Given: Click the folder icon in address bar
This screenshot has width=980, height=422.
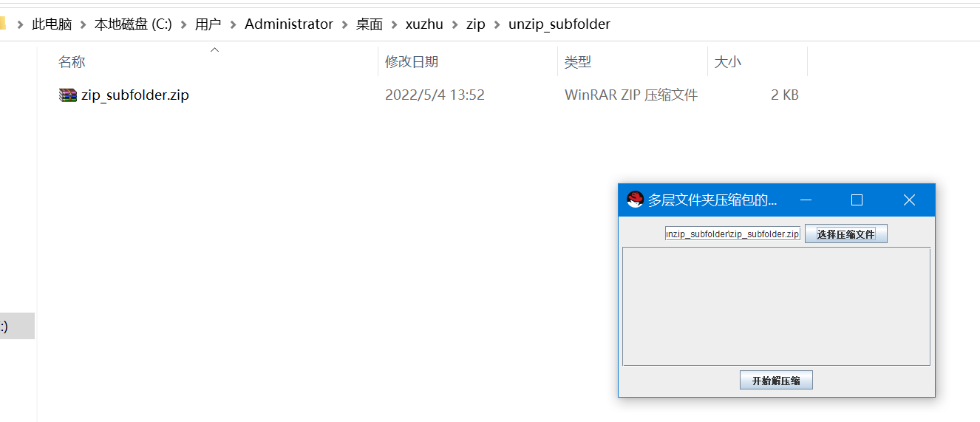Looking at the screenshot, I should coord(2,24).
